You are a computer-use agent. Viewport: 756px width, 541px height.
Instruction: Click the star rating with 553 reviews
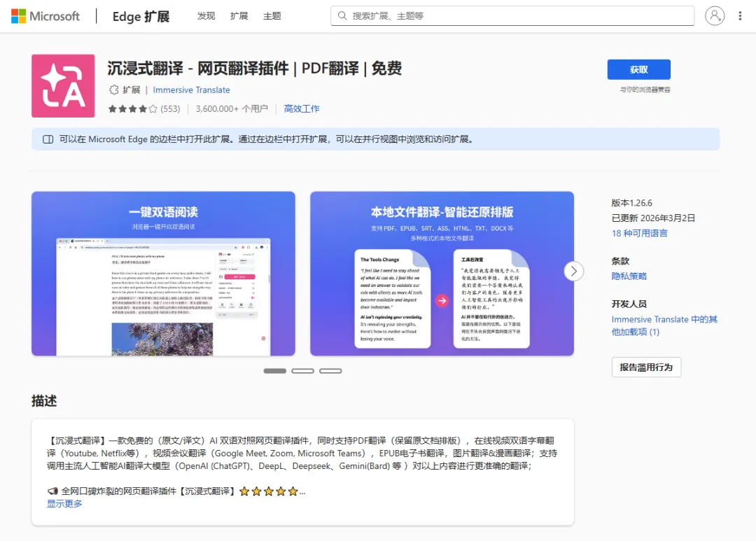click(x=144, y=109)
